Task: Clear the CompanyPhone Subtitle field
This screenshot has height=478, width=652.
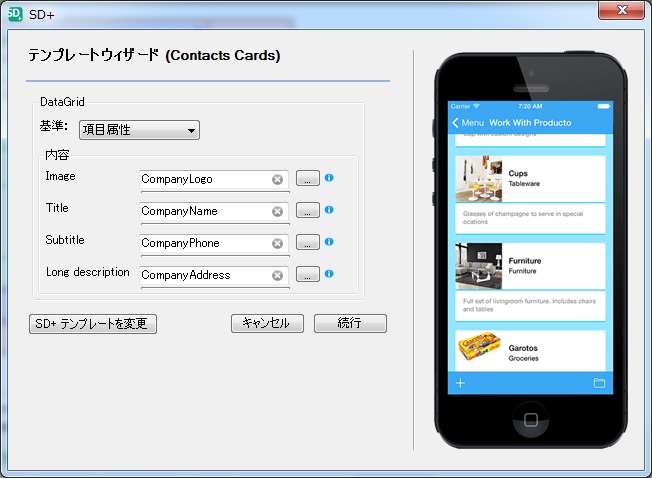Action: tap(277, 243)
